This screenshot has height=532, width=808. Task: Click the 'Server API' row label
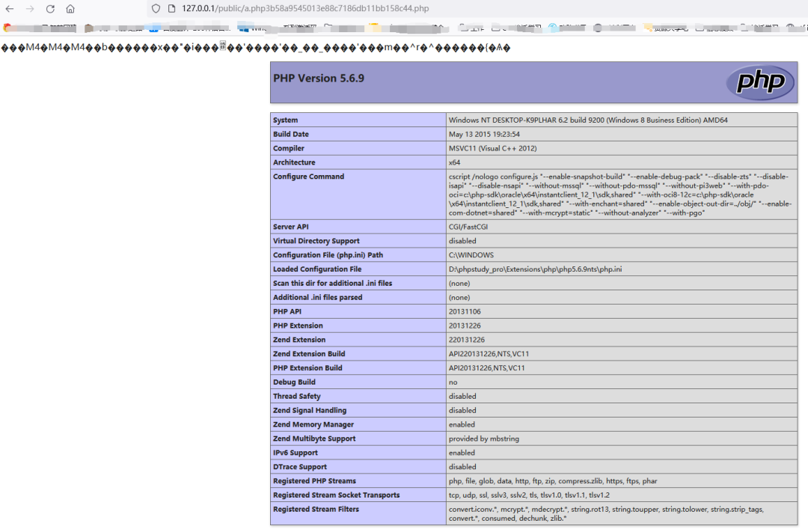[x=290, y=227]
